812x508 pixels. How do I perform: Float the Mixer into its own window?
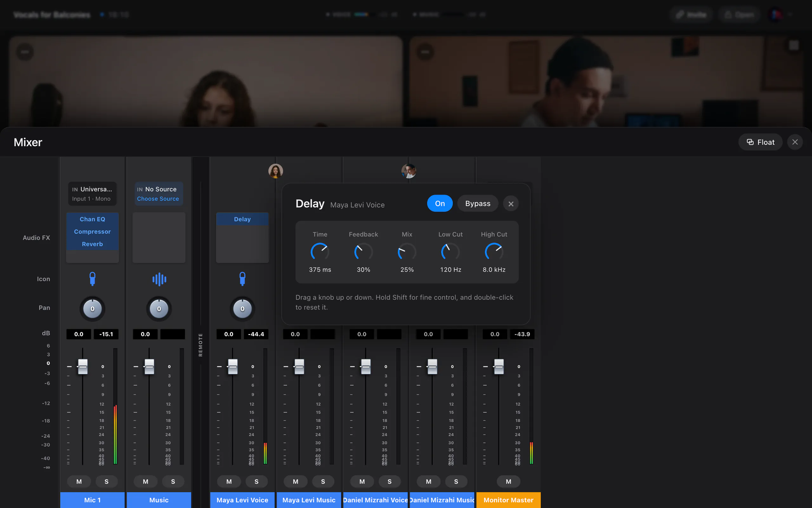(x=760, y=142)
